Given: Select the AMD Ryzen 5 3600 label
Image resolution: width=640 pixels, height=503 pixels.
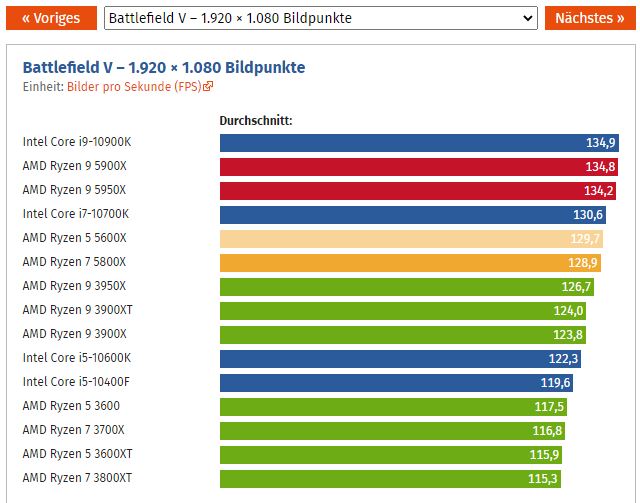Looking at the screenshot, I should click(x=71, y=406).
